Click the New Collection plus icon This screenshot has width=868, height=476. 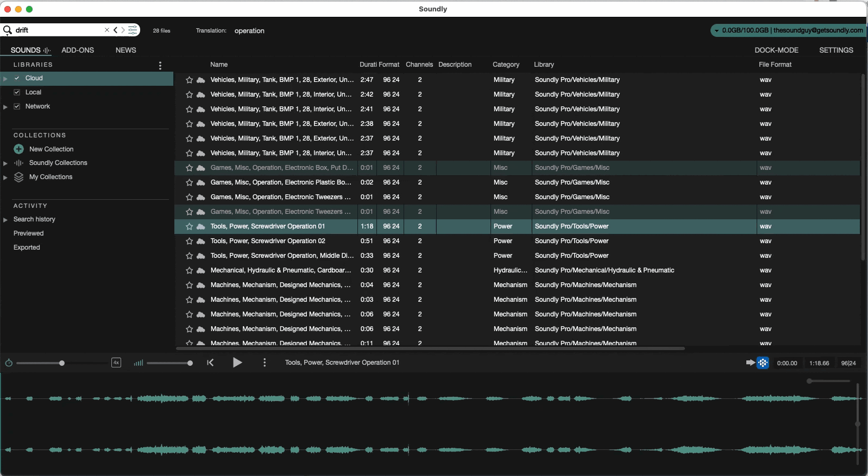[18, 149]
